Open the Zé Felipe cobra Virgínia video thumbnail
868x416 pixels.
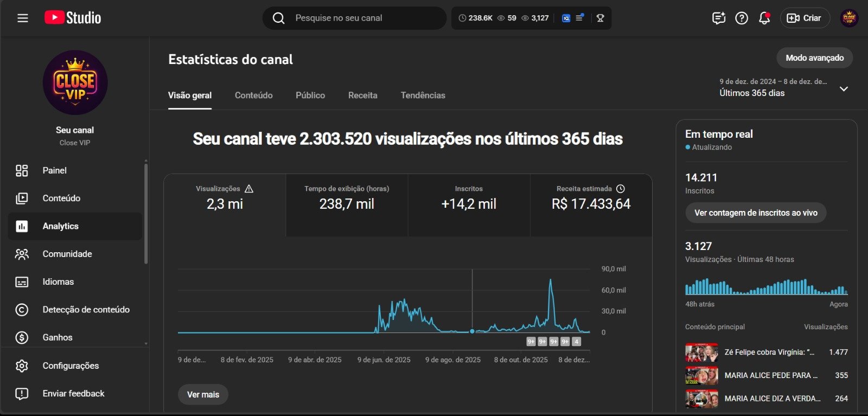[x=701, y=353]
